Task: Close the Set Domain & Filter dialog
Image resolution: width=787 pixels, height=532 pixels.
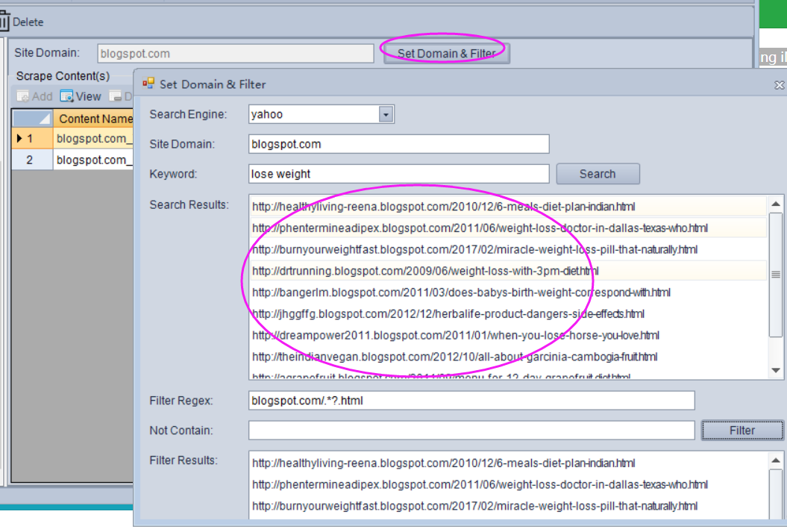Action: [x=779, y=85]
